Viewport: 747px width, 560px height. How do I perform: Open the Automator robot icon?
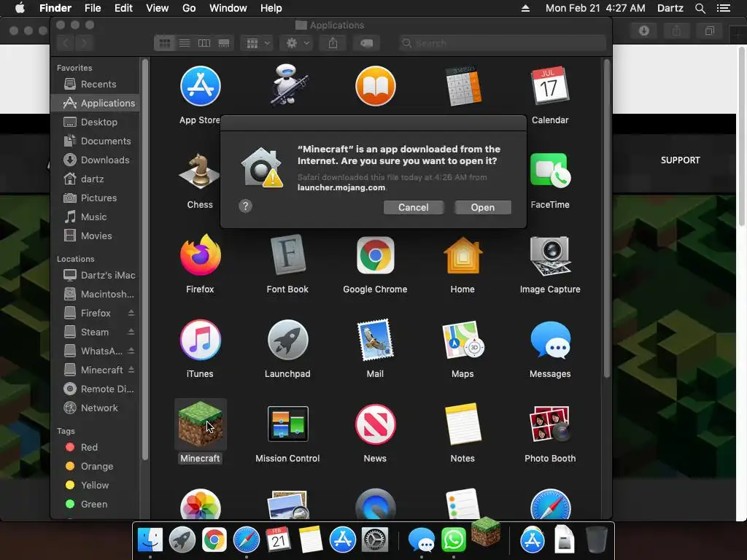[287, 86]
